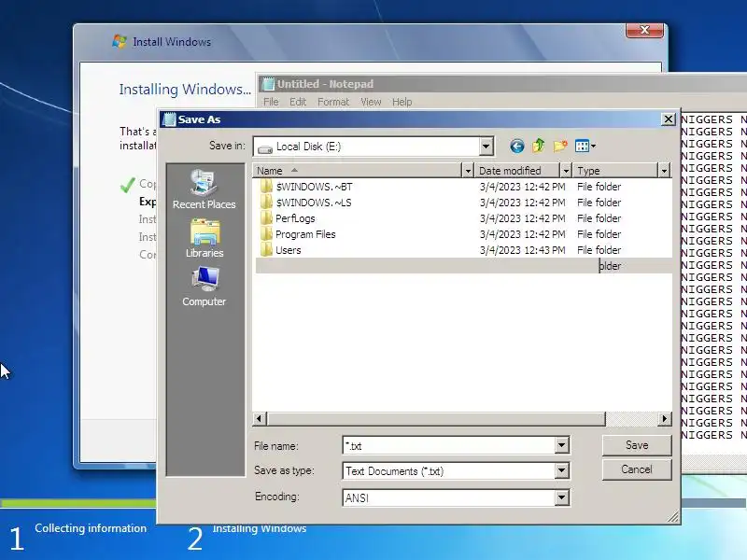Click the horizontal scrollbar left arrow
The image size is (747, 560).
coord(260,418)
